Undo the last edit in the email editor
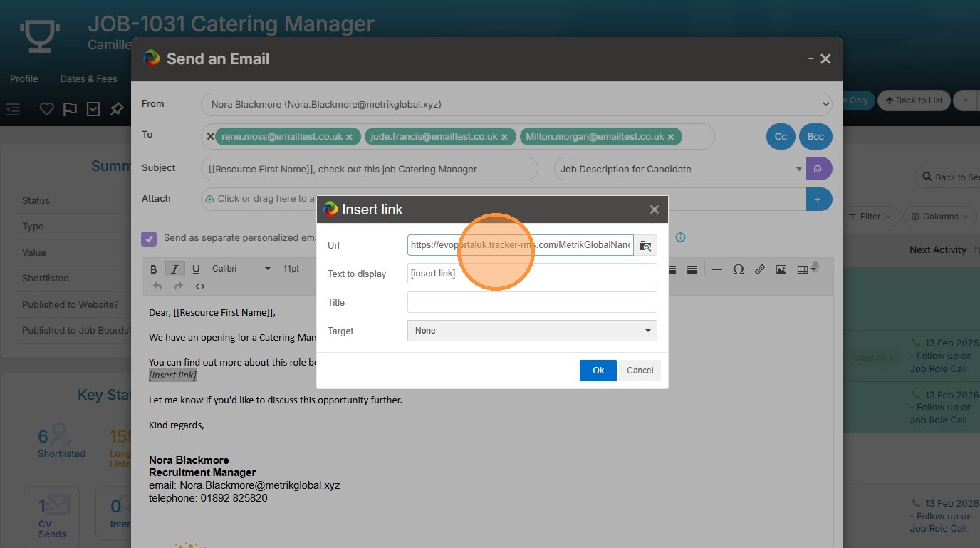This screenshot has width=980, height=548. [157, 286]
